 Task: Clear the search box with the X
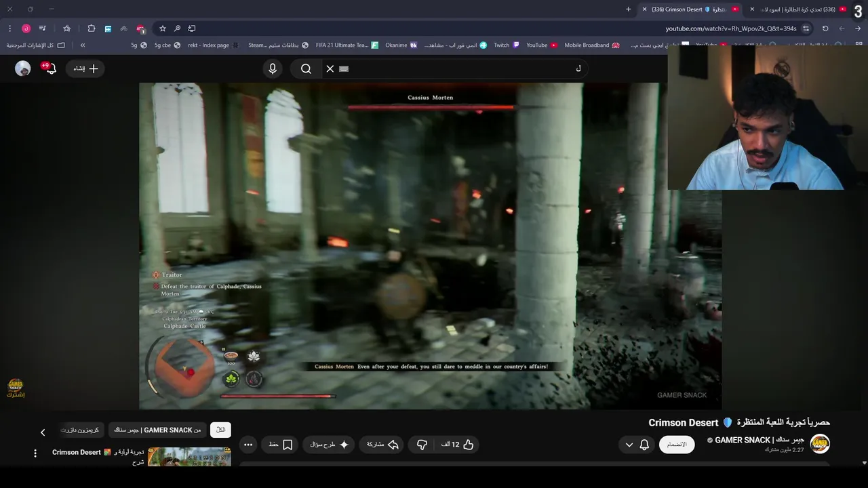tap(330, 68)
